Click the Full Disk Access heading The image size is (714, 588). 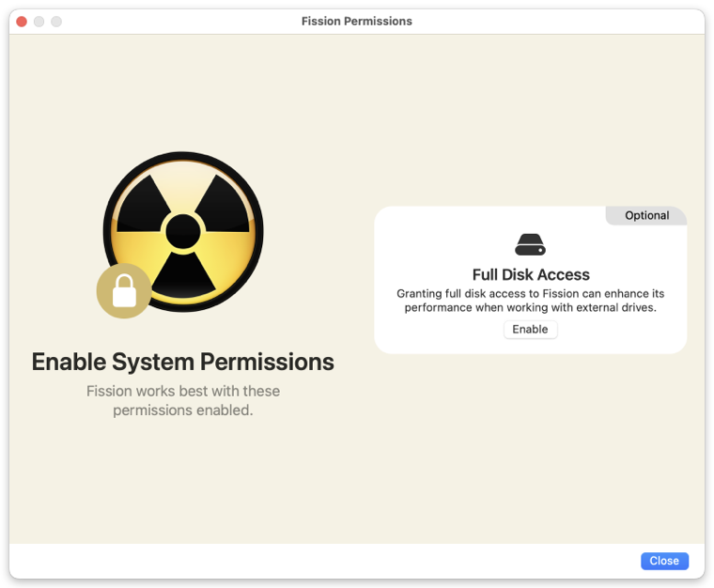tap(531, 274)
